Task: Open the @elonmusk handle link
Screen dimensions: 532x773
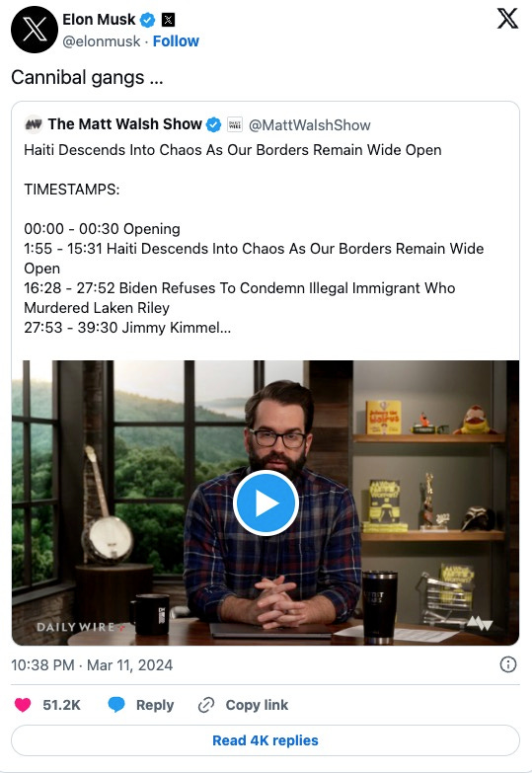Action: (101, 41)
